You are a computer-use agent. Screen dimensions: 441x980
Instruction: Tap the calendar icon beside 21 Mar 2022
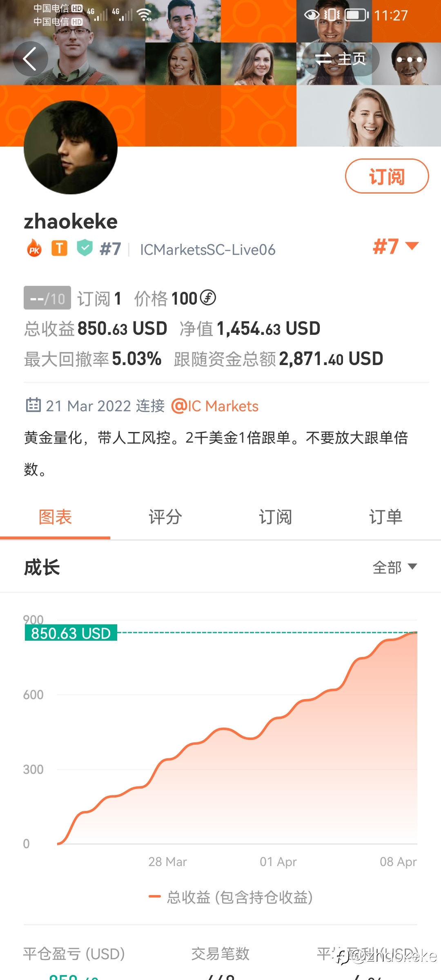tap(33, 405)
